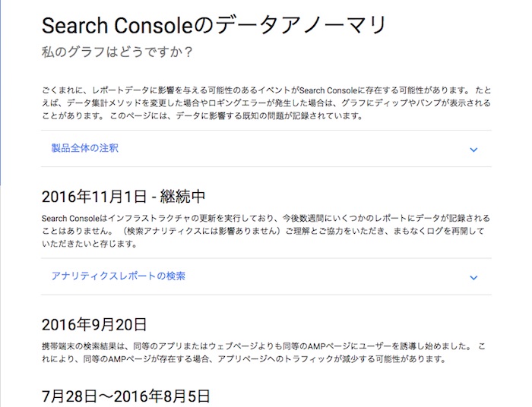Click the intro paragraph starting with ごくまれに
This screenshot has width=532, height=407.
tap(266, 103)
